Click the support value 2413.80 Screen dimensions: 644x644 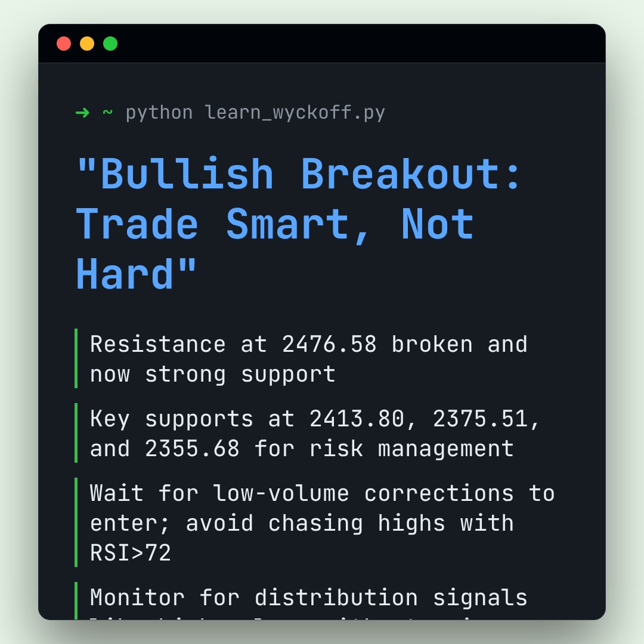(357, 419)
